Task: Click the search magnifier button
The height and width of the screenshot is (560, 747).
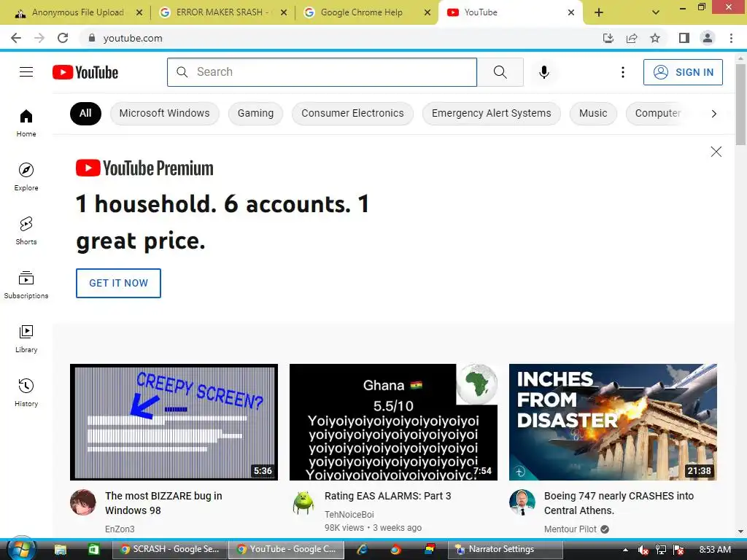Action: 500,72
